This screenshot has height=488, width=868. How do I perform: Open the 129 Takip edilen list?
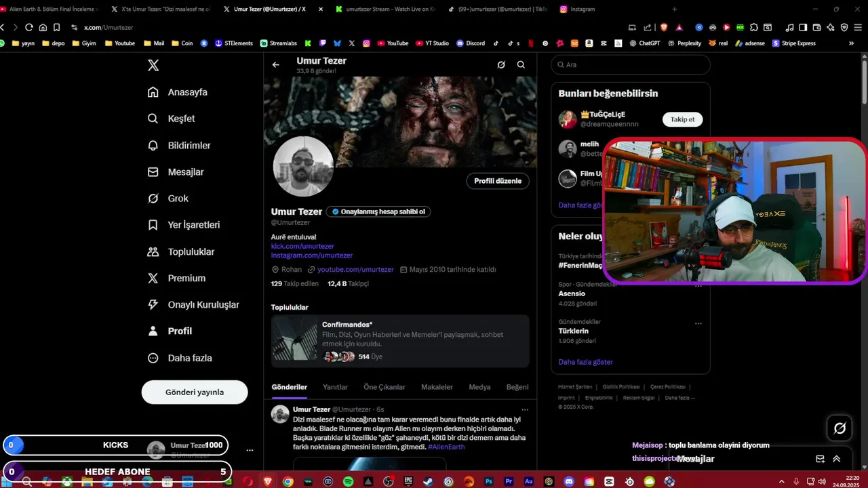tap(294, 284)
